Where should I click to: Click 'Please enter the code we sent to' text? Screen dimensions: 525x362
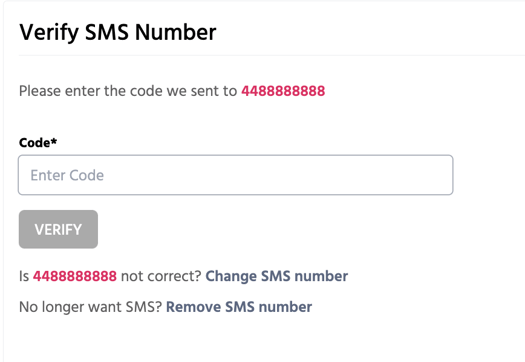coord(128,91)
